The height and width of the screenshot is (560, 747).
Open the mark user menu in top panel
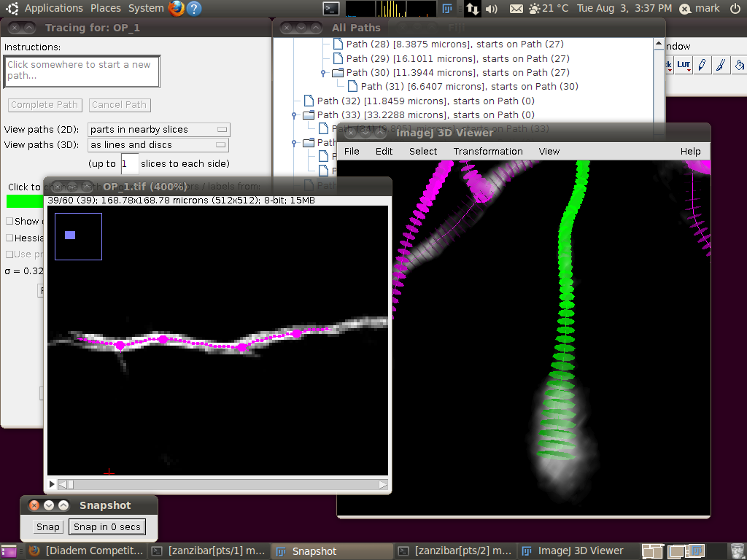700,8
